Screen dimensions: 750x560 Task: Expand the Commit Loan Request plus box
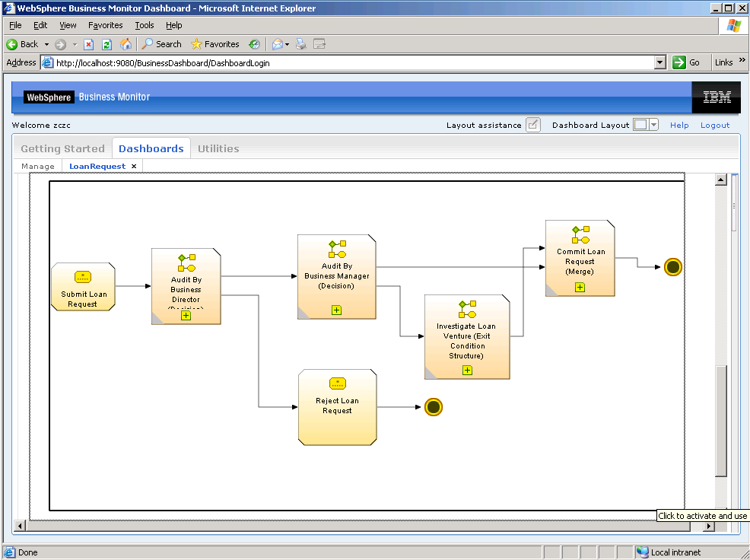(x=580, y=287)
